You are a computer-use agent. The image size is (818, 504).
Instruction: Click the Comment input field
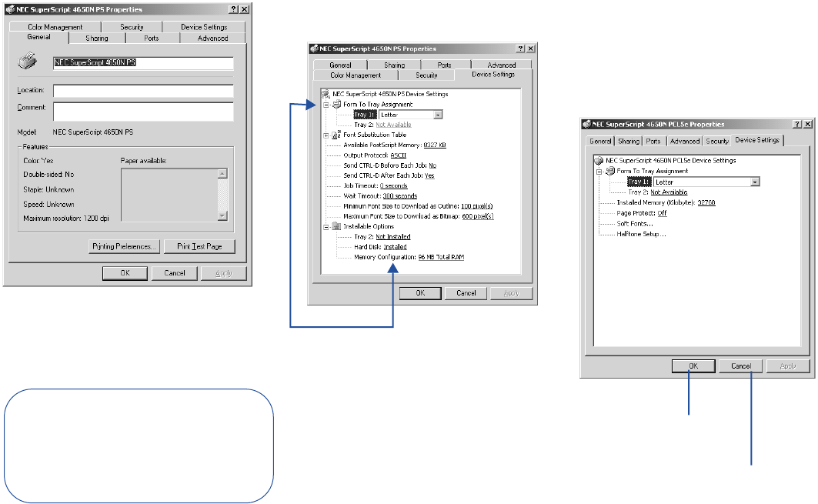(143, 111)
